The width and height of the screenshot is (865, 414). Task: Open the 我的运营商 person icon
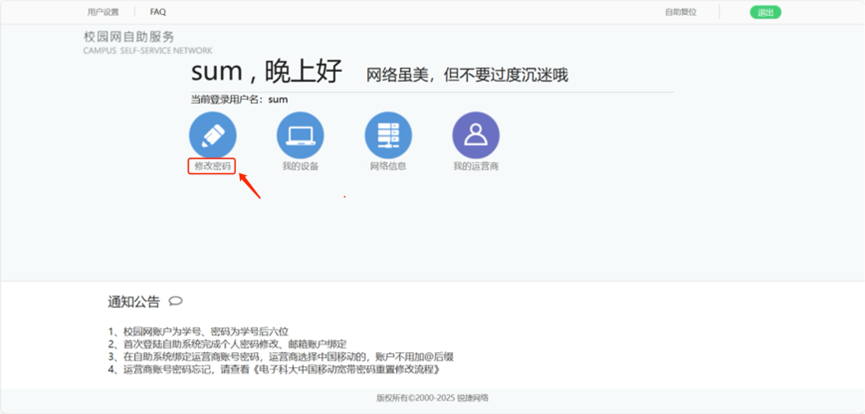[x=475, y=134]
